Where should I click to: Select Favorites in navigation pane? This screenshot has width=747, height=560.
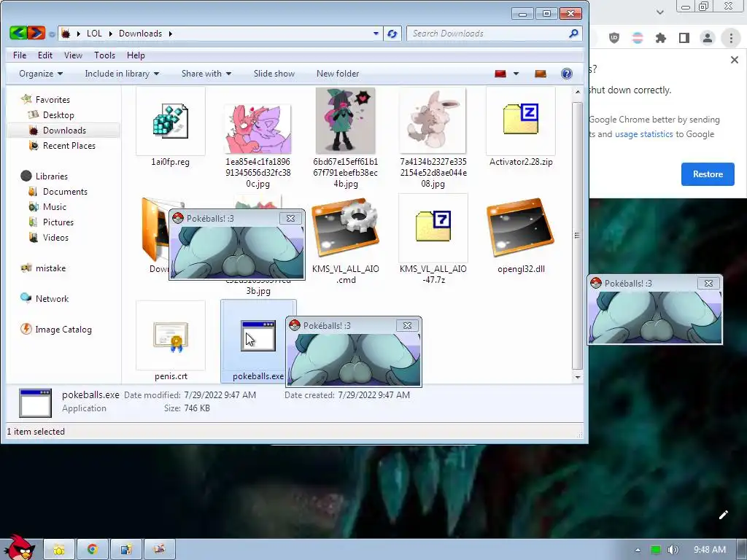53,99
